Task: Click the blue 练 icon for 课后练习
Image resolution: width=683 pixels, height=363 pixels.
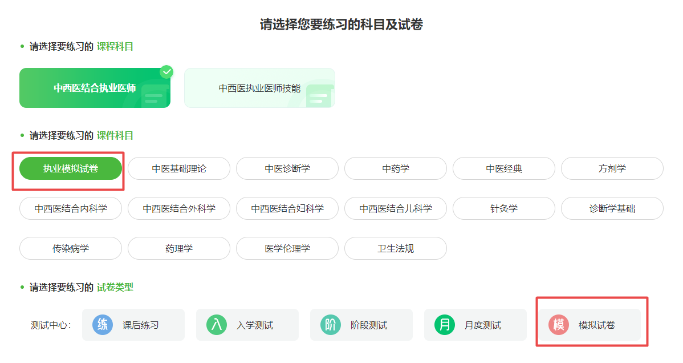Action: (x=102, y=325)
